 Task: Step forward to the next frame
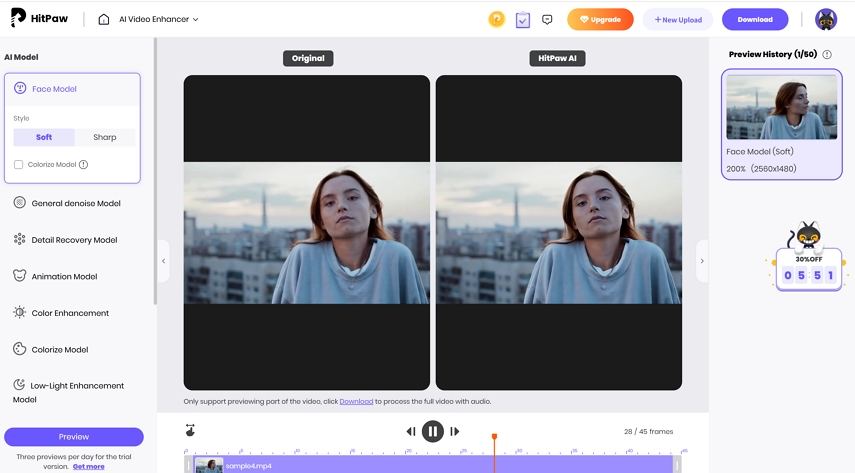[454, 432]
